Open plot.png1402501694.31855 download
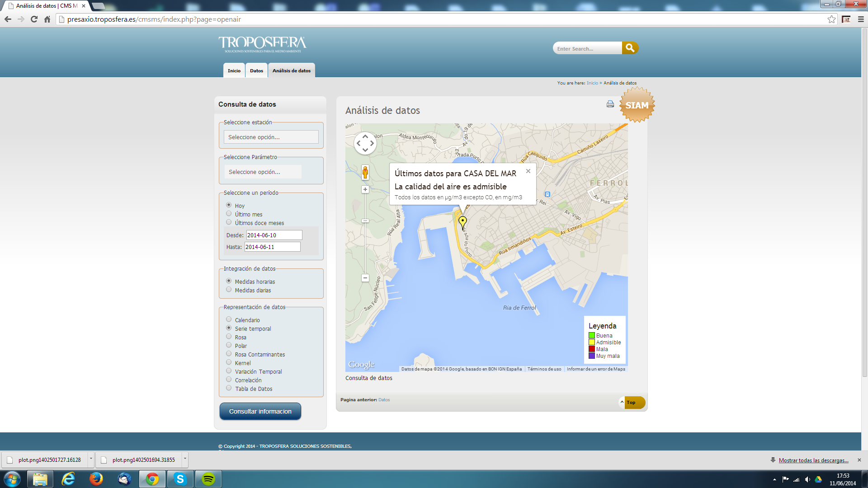Screen dimensions: 868x488 138,460
